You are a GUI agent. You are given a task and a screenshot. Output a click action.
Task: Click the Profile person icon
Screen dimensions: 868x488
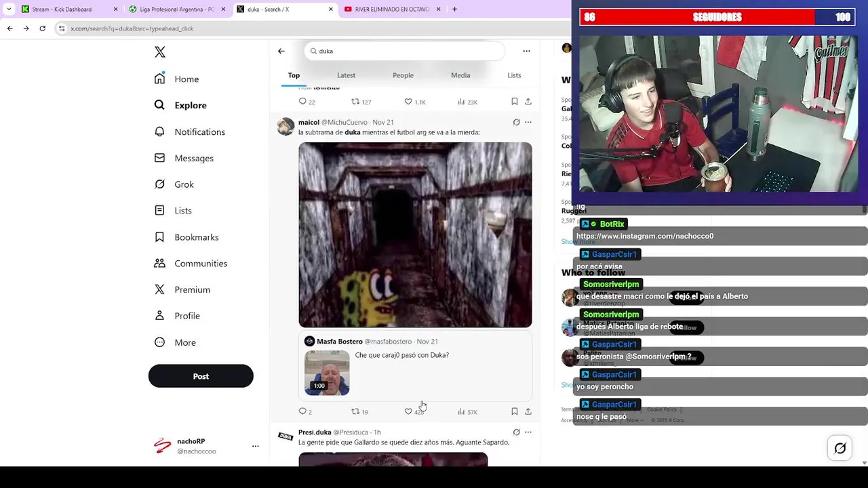pos(159,316)
